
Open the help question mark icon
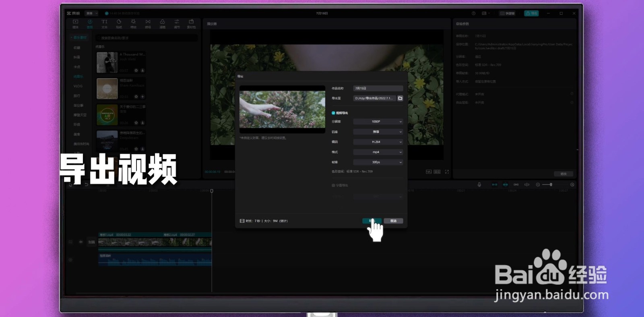tap(473, 13)
